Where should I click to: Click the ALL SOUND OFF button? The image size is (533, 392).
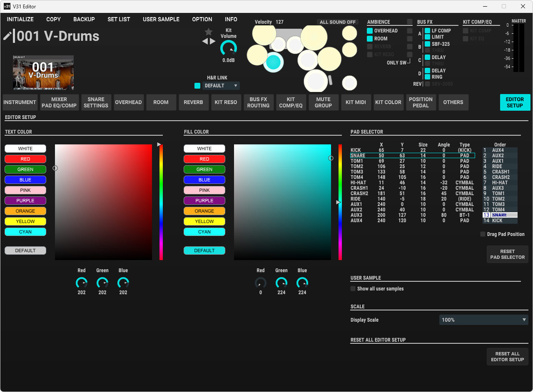click(338, 22)
